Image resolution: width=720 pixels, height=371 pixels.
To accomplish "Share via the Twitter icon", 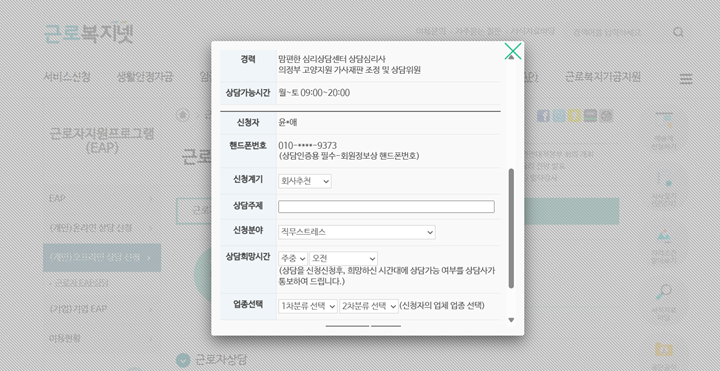I will (x=559, y=116).
